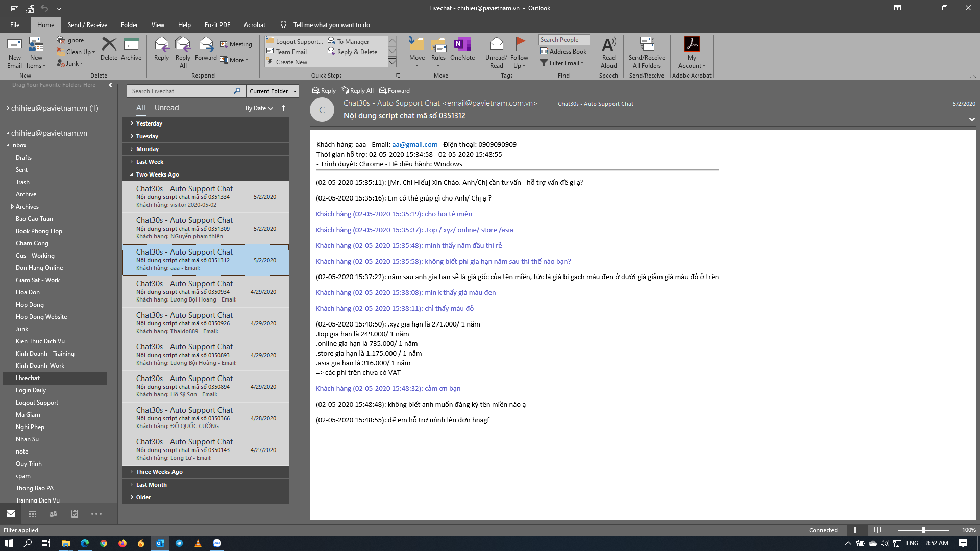Switch to normal view layout

[x=857, y=530]
